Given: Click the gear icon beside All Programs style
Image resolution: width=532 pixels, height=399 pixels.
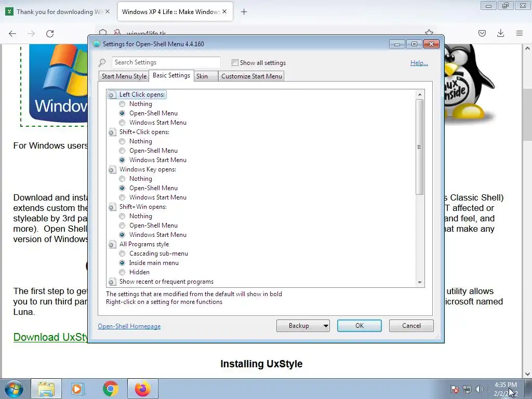Looking at the screenshot, I should (x=112, y=244).
